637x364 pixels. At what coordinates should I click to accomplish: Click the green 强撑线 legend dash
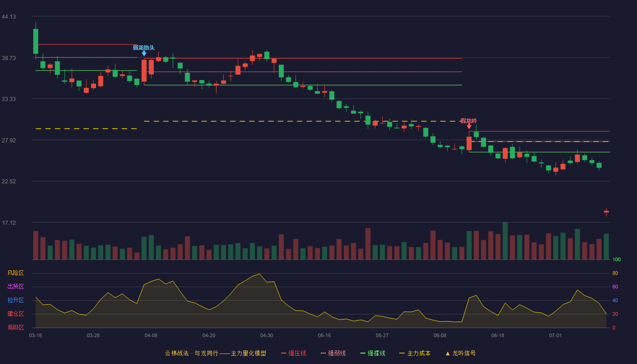click(363, 353)
